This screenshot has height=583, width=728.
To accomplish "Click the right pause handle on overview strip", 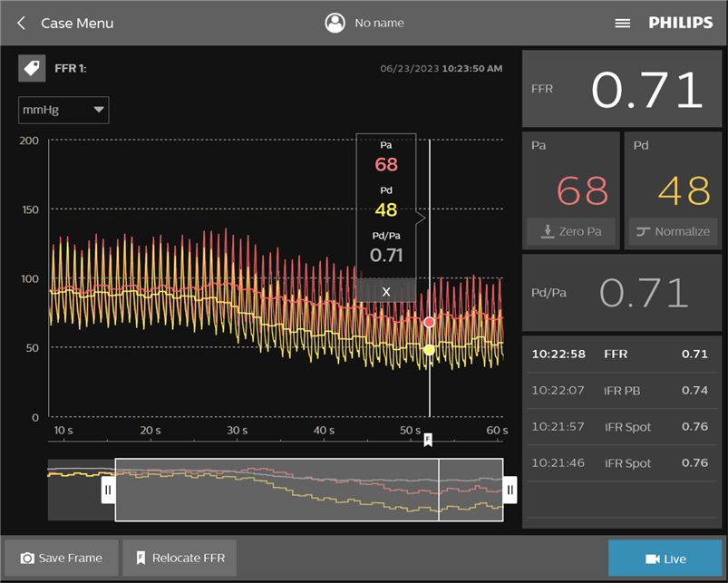I will tap(510, 491).
